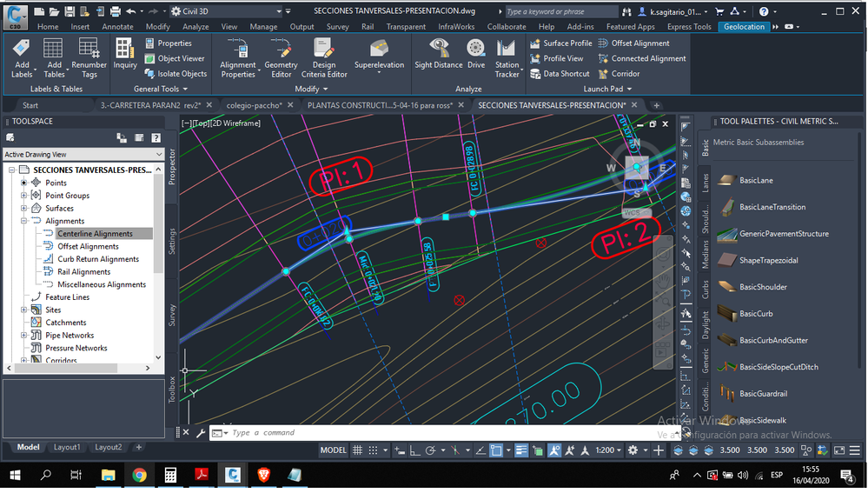Launch the Geometry Editor

[282, 59]
